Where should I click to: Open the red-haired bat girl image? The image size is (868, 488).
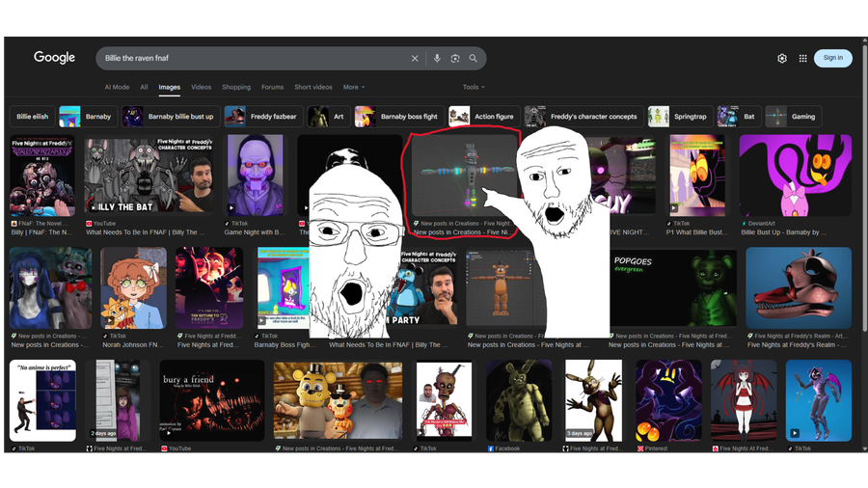(744, 400)
